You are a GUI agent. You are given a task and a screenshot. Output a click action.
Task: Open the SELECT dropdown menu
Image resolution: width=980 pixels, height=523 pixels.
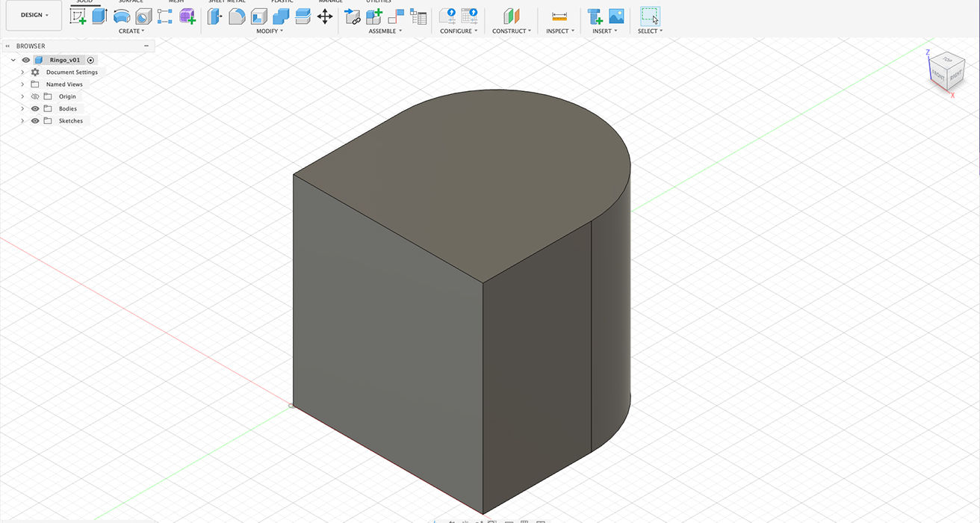click(650, 31)
